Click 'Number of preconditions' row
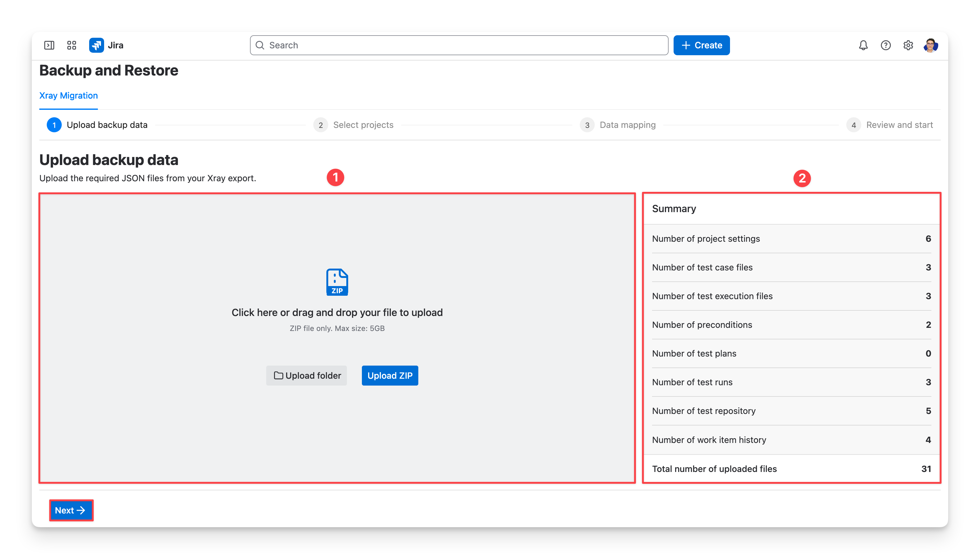Viewport: 980px width, 559px height. tap(791, 325)
